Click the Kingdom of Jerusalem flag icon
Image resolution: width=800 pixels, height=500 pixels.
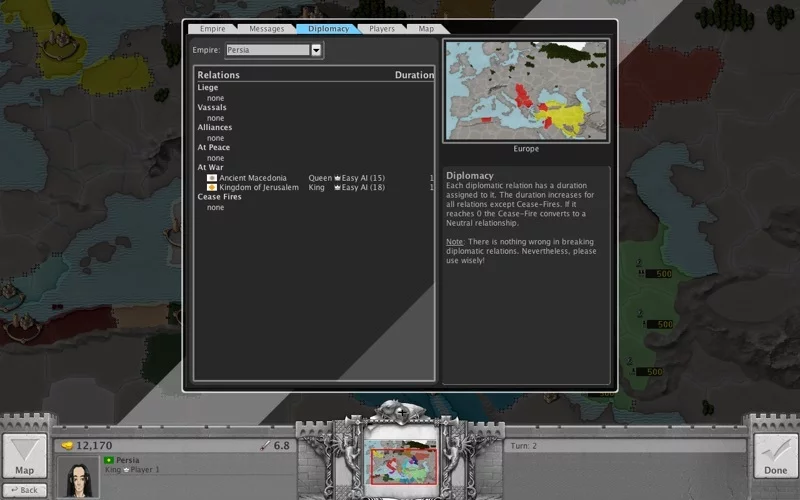212,187
